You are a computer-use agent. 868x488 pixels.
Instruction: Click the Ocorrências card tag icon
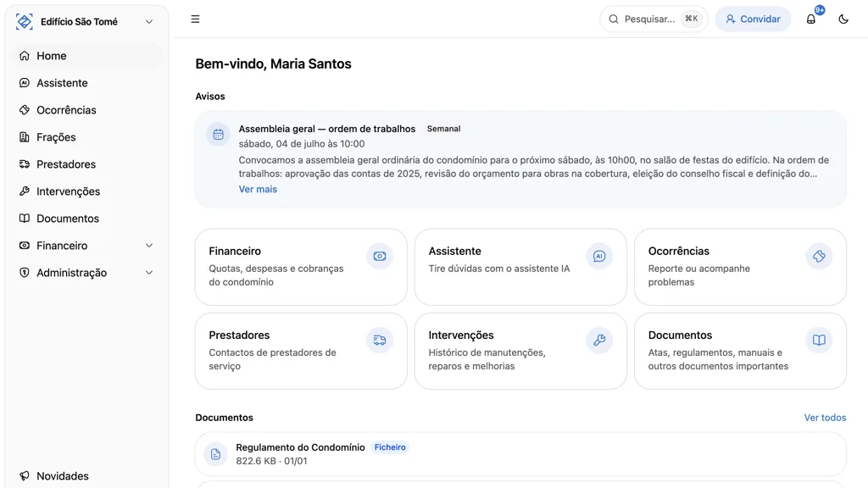click(820, 256)
